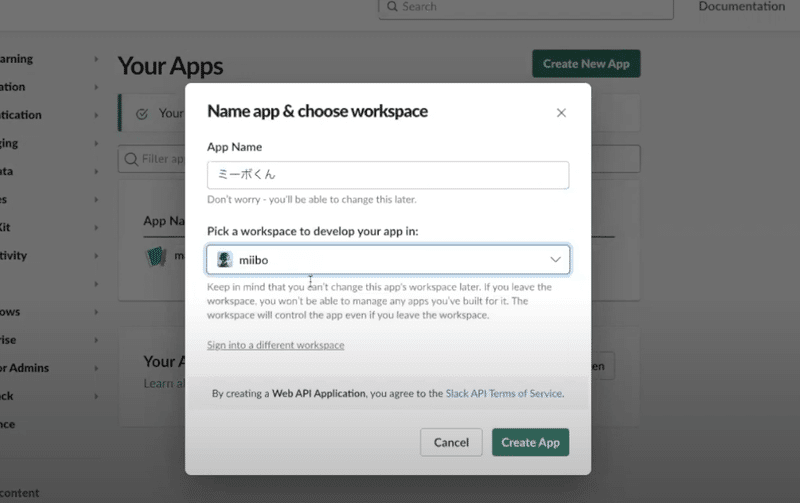Click the Search box at top
800x503 pixels.
click(x=526, y=7)
